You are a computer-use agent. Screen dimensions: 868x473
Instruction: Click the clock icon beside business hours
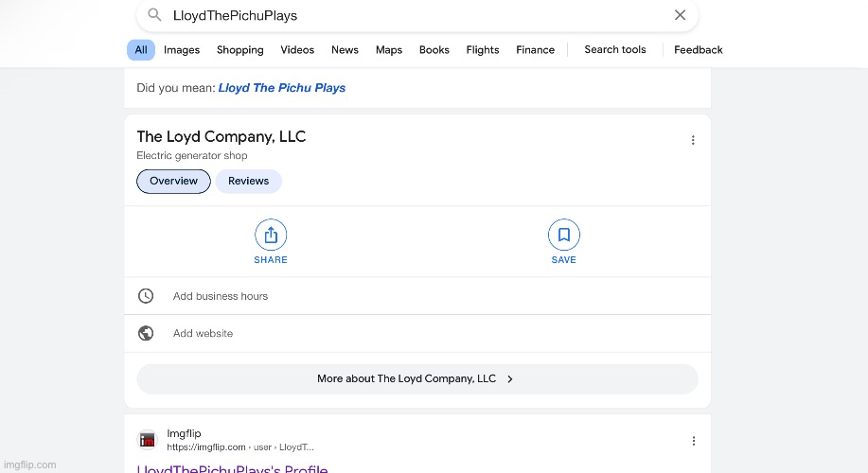click(x=146, y=296)
